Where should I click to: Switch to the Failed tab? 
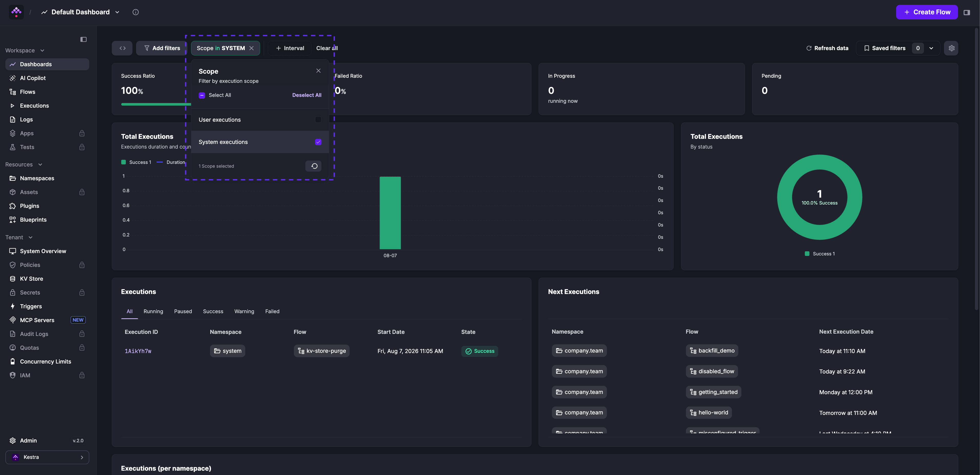[x=272, y=311]
